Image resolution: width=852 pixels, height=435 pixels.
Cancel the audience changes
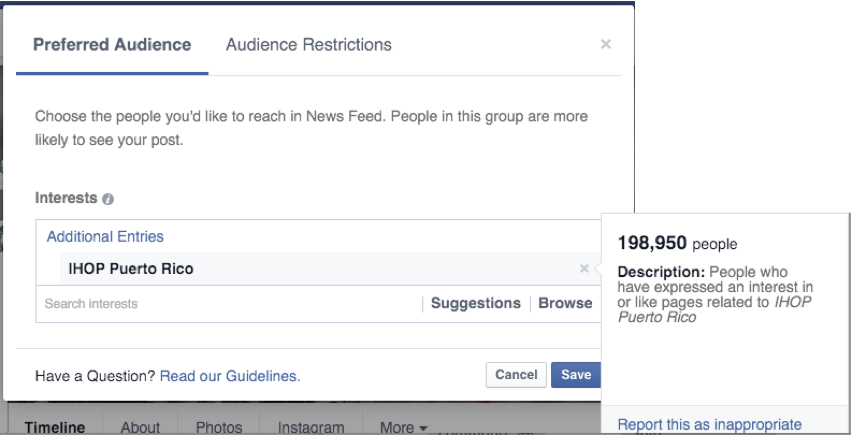tap(516, 375)
